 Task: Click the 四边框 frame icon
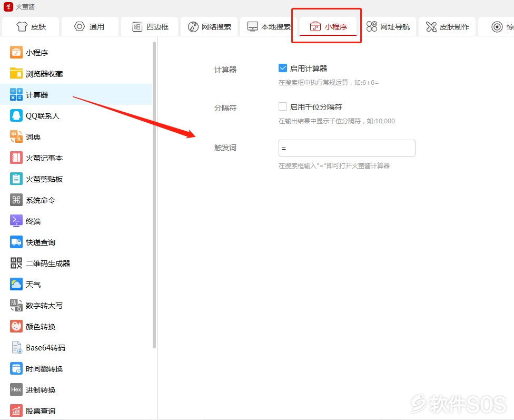tap(137, 26)
